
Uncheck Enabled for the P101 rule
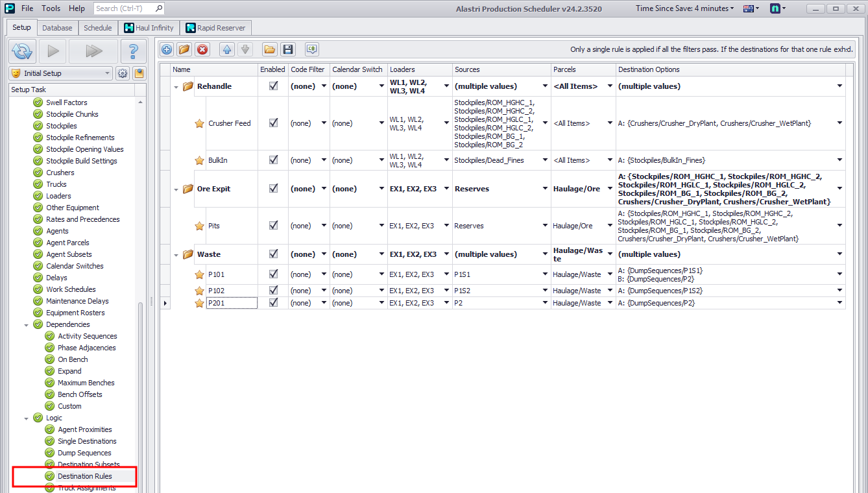pos(273,274)
